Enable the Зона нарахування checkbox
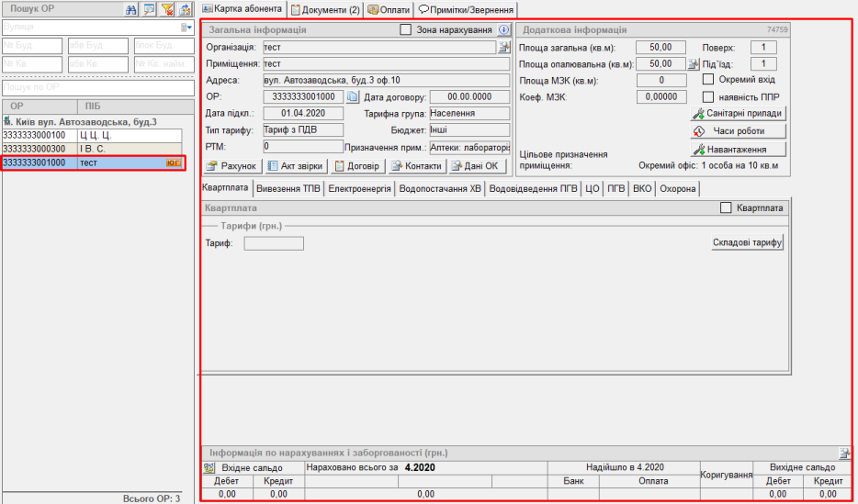 [407, 30]
